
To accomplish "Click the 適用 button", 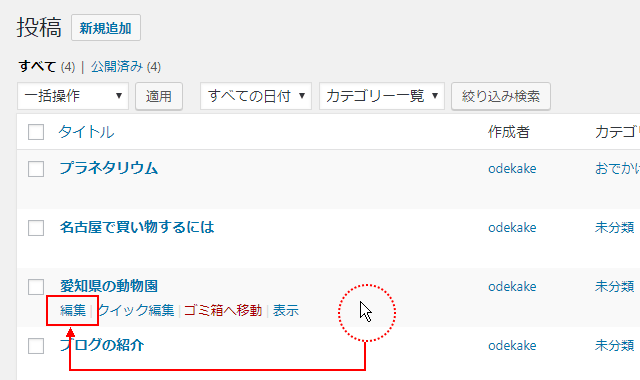I will tap(159, 96).
